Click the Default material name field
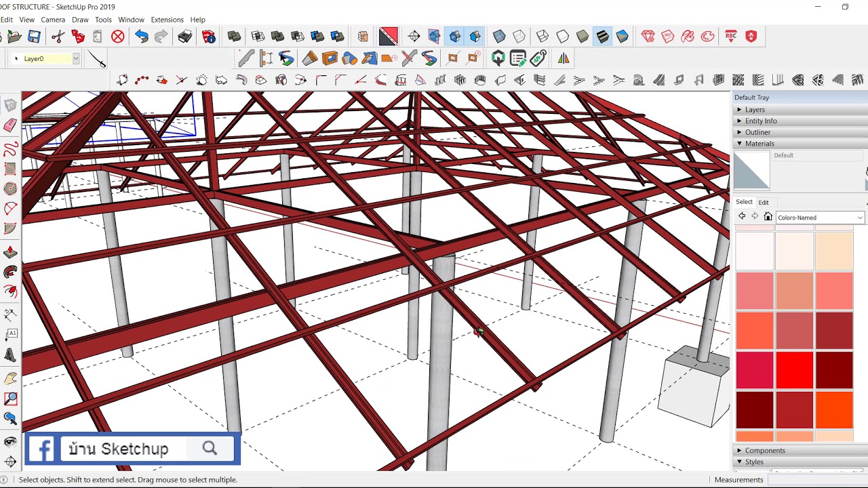The image size is (868, 488). point(817,155)
